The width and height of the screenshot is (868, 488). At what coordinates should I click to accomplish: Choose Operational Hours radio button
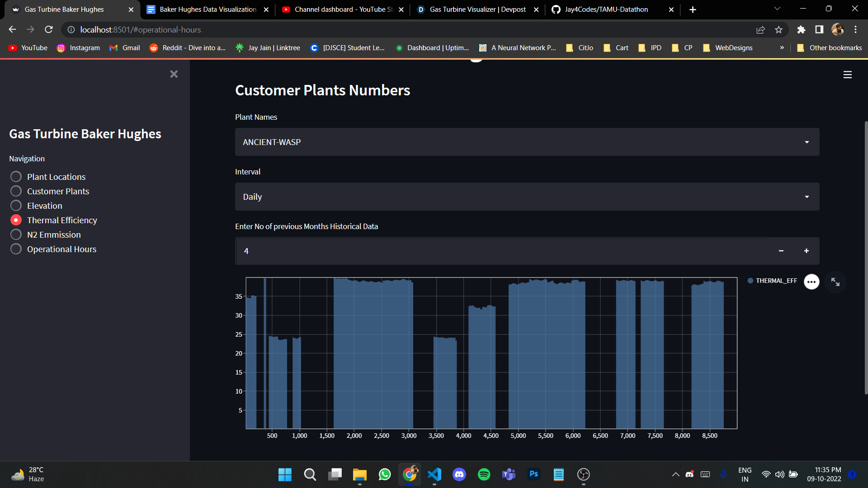click(16, 249)
